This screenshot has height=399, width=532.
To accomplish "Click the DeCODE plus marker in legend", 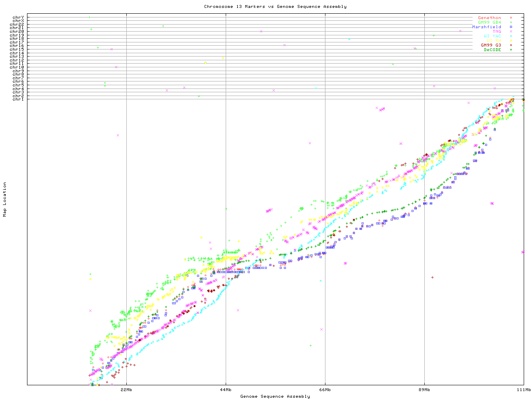I will pyautogui.click(x=511, y=50).
